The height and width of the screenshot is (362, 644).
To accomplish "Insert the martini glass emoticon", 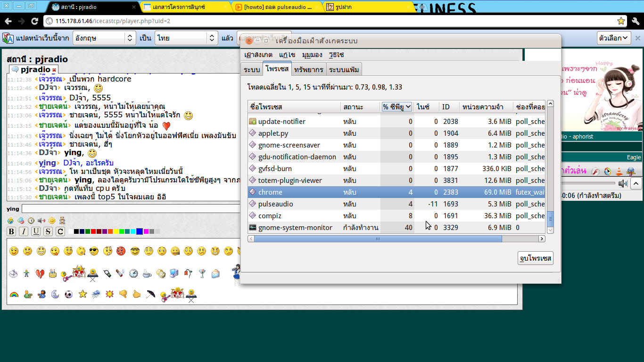I will [x=202, y=273].
